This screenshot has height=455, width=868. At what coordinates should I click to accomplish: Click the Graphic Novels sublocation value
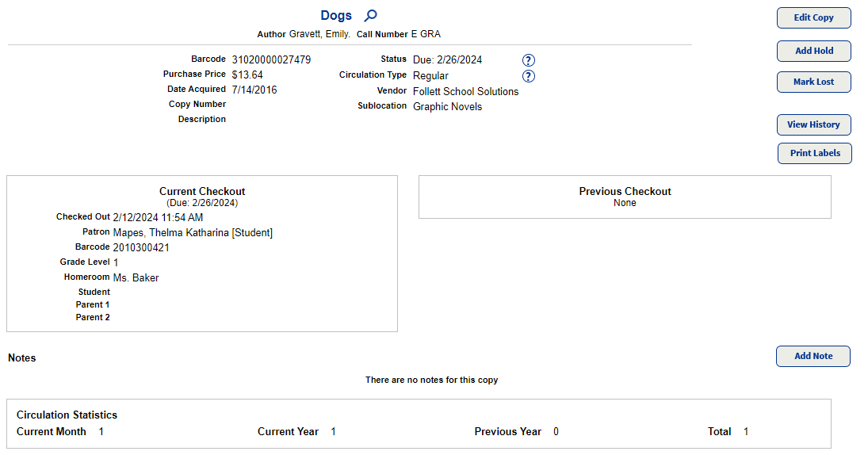[447, 106]
